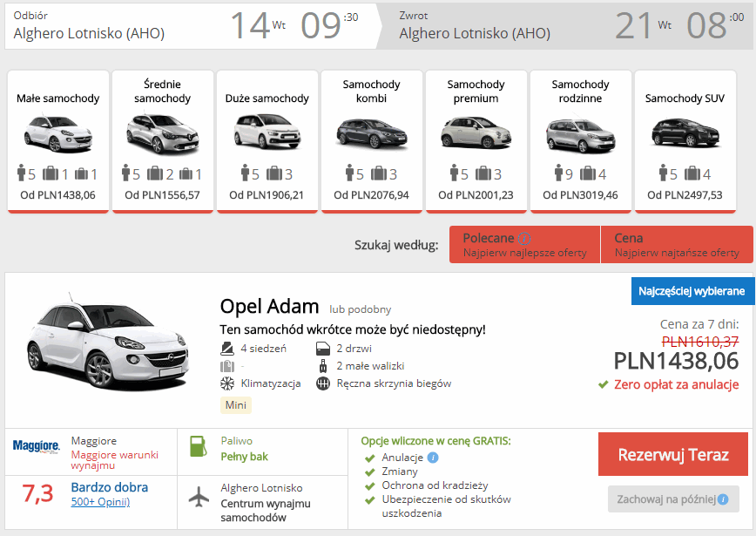Click the Samochody kombi estate car thumbnail

coord(372,133)
